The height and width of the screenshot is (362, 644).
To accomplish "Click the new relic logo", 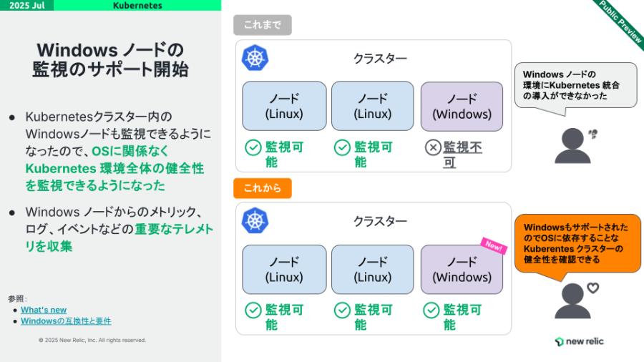I will point(579,341).
